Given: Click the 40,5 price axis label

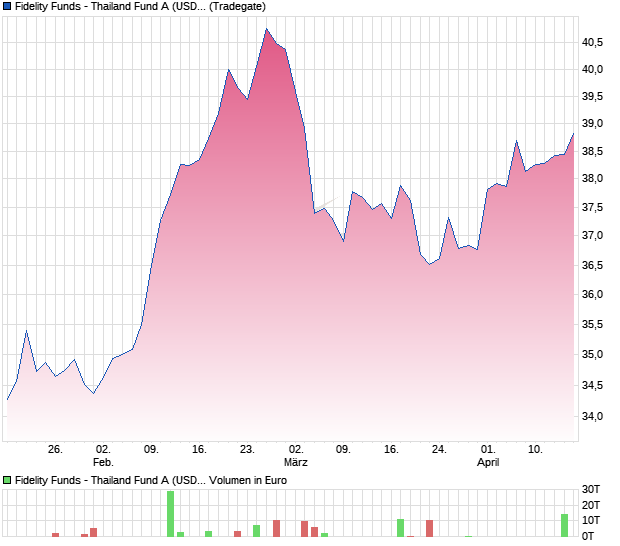Looking at the screenshot, I should click(592, 42).
